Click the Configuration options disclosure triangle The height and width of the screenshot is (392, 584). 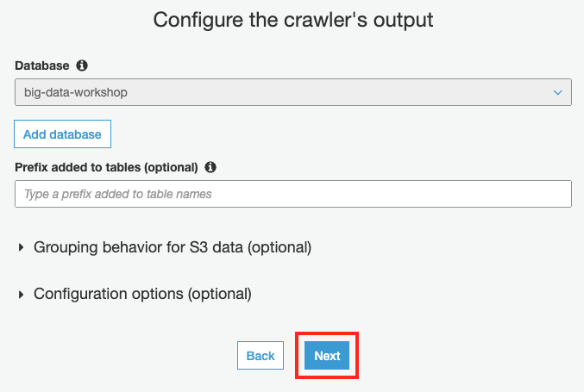22,295
